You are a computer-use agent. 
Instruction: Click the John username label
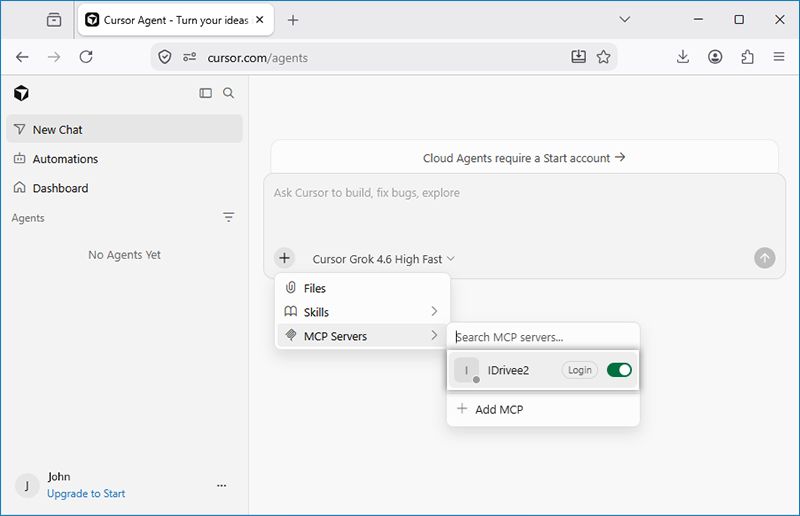[x=59, y=477]
